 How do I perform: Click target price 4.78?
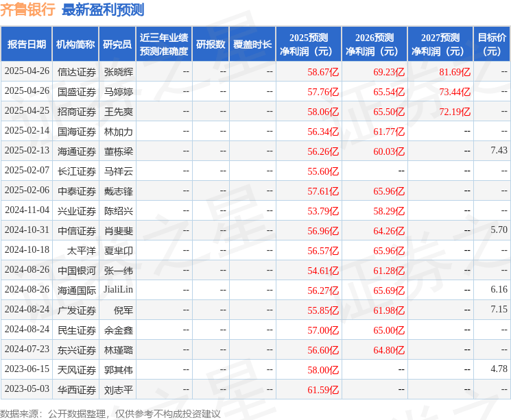click(x=499, y=369)
